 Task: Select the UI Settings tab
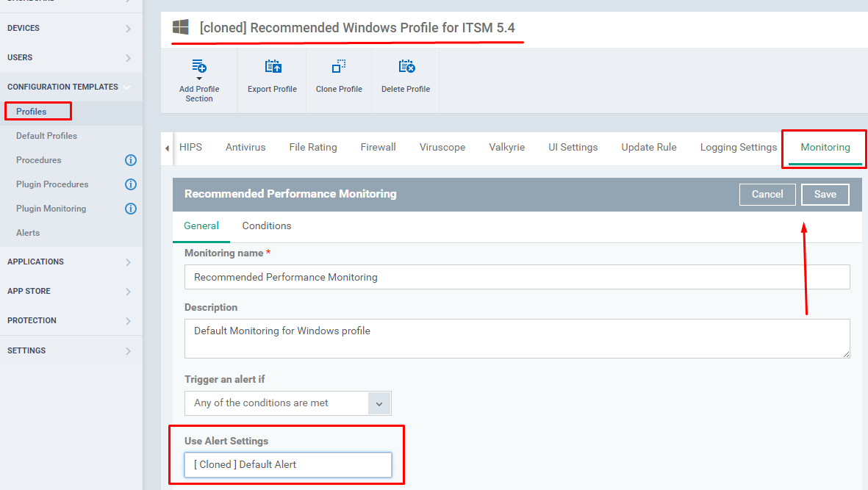[x=573, y=147]
